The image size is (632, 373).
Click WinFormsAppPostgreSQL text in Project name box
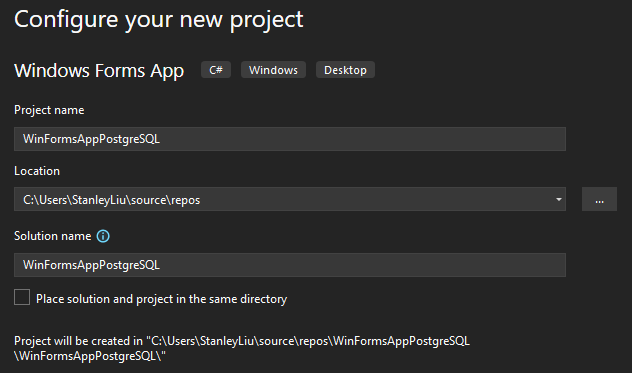pyautogui.click(x=91, y=139)
